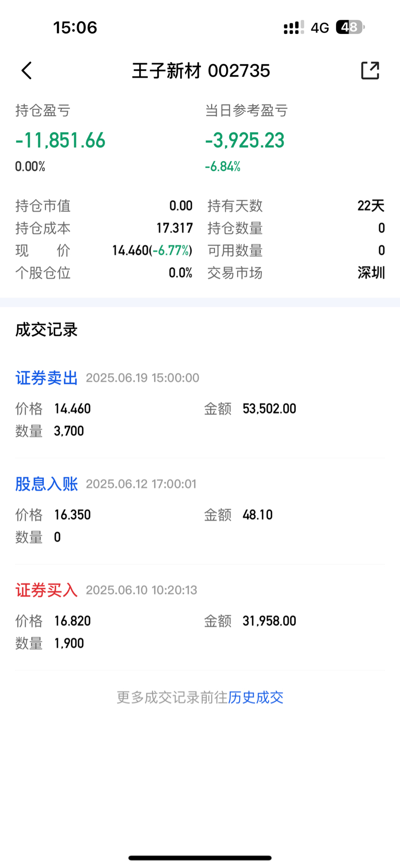Image resolution: width=400 pixels, height=868 pixels.
Task: Open the 历史成交 link
Action: tap(256, 697)
